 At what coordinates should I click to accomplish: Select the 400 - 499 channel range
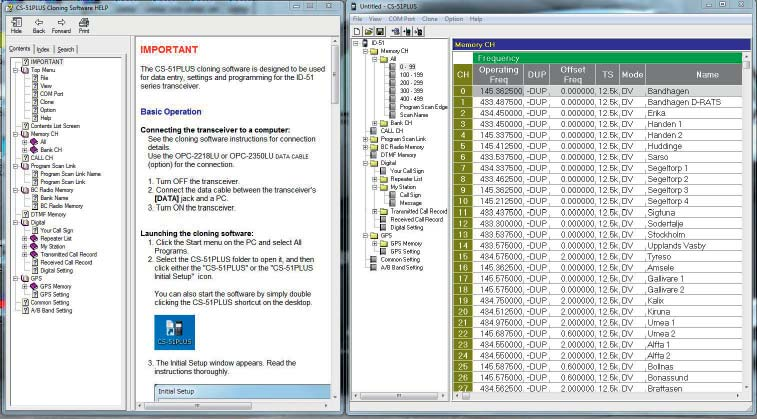[x=411, y=99]
